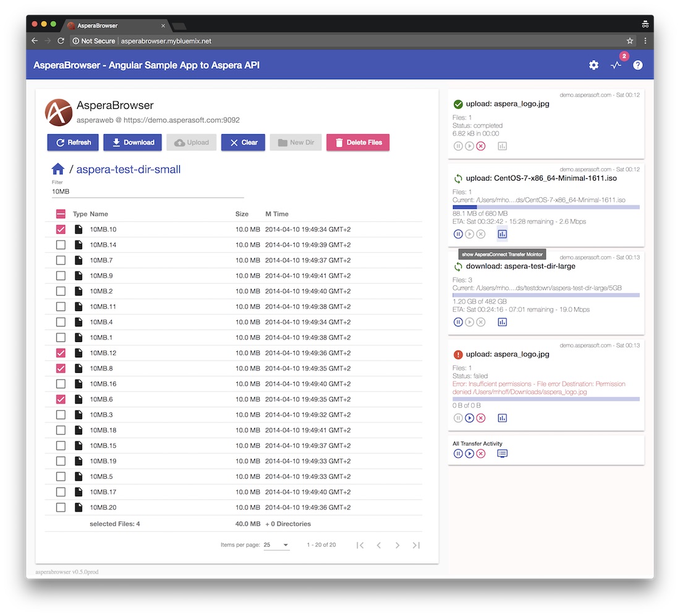Screen dimensions: 680x616
Task: Go to the next page of files
Action: pyautogui.click(x=397, y=545)
